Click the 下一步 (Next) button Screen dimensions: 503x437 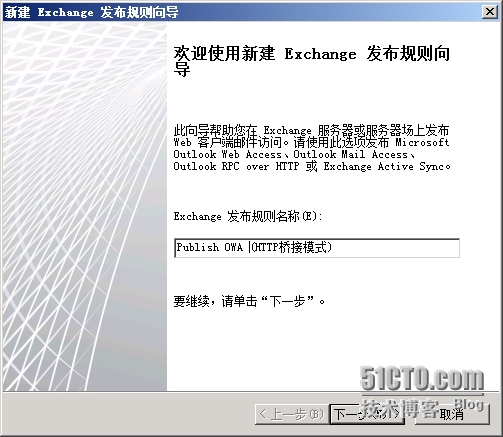tap(367, 414)
